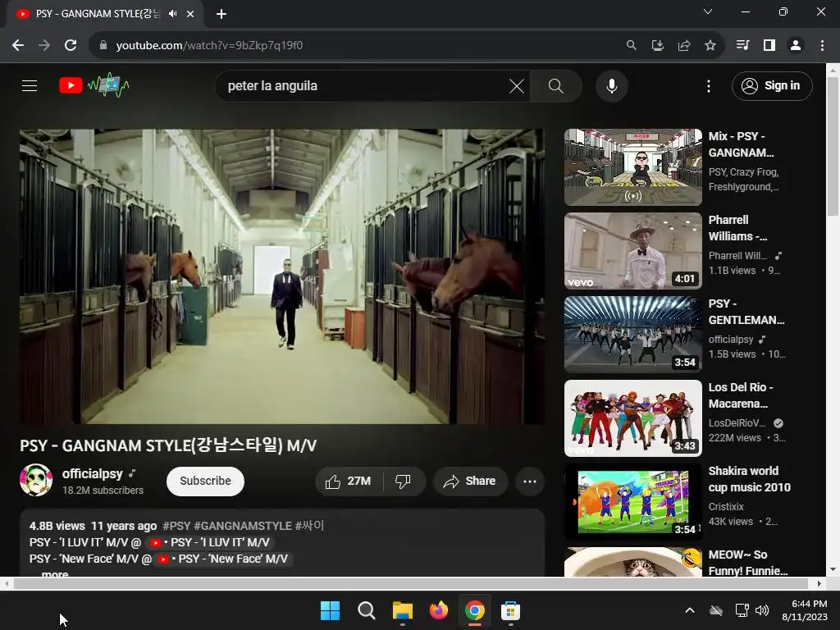View site info lock icon
Image resolution: width=840 pixels, height=630 pixels.
pyautogui.click(x=103, y=46)
